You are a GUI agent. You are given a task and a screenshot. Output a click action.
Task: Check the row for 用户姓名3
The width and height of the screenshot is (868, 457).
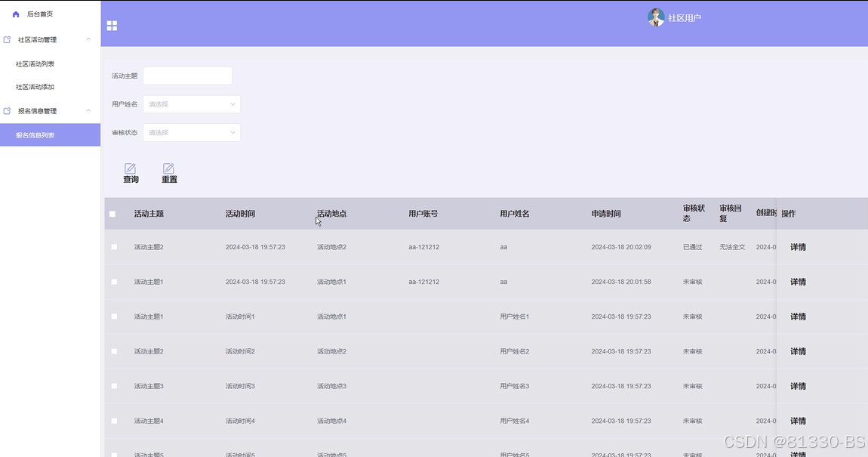114,386
